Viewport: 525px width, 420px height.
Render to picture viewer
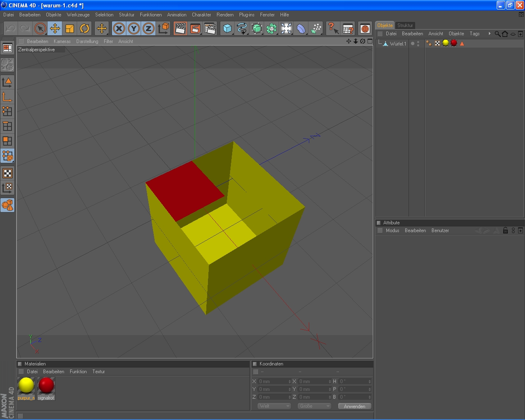point(195,28)
